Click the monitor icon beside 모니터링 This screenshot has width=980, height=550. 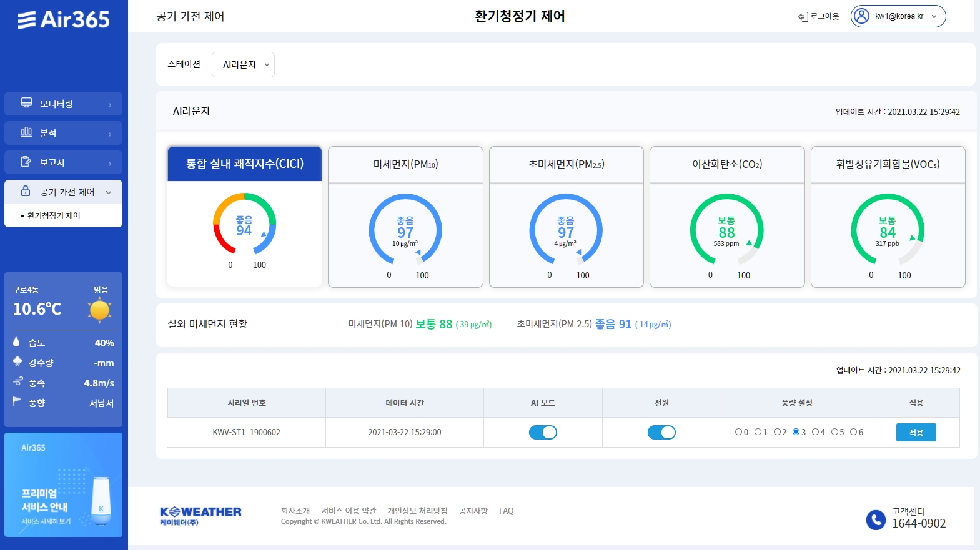point(26,103)
